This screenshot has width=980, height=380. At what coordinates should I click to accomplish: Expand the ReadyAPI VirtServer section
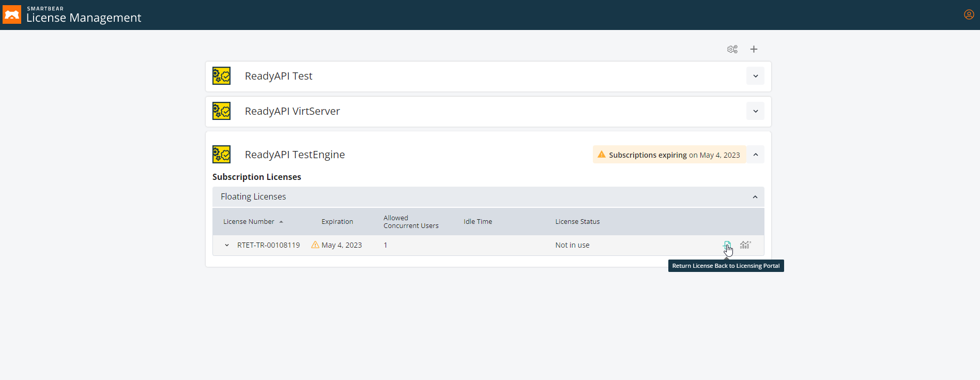755,111
